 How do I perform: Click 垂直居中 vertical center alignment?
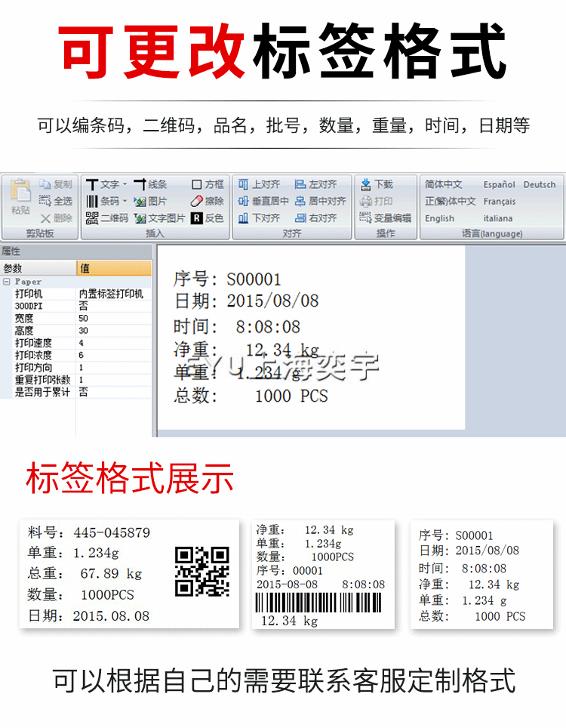point(244,202)
